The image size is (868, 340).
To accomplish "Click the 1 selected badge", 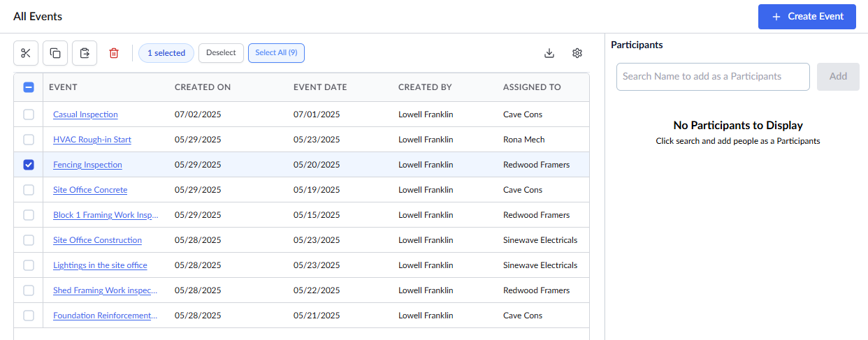I will coord(166,53).
